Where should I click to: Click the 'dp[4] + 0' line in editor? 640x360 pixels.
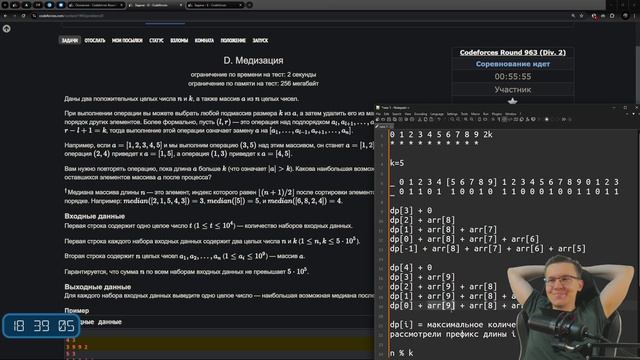point(411,267)
